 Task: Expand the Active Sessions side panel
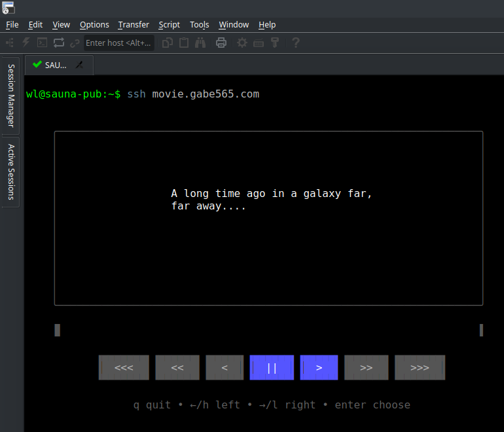[11, 172]
